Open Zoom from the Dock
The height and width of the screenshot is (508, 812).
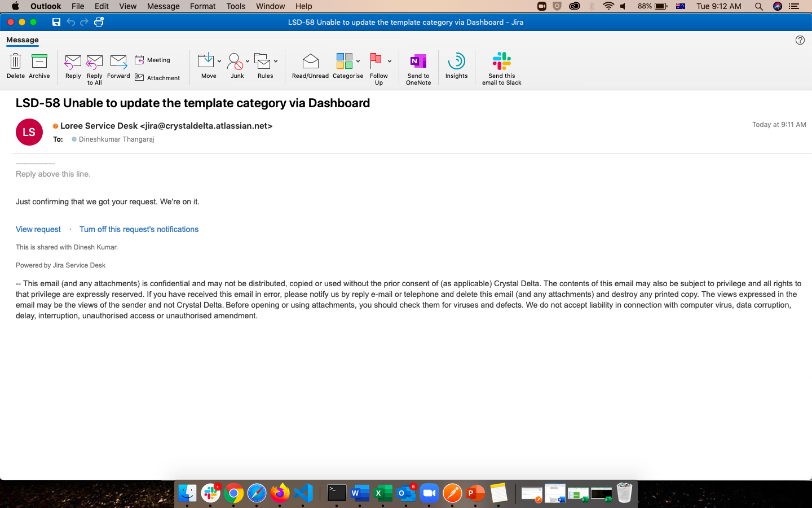point(429,493)
